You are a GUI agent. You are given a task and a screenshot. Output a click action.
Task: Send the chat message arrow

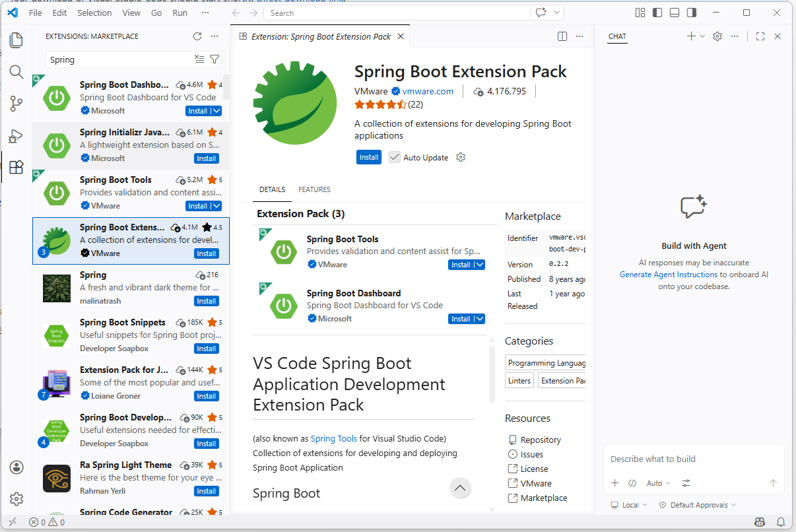click(774, 483)
